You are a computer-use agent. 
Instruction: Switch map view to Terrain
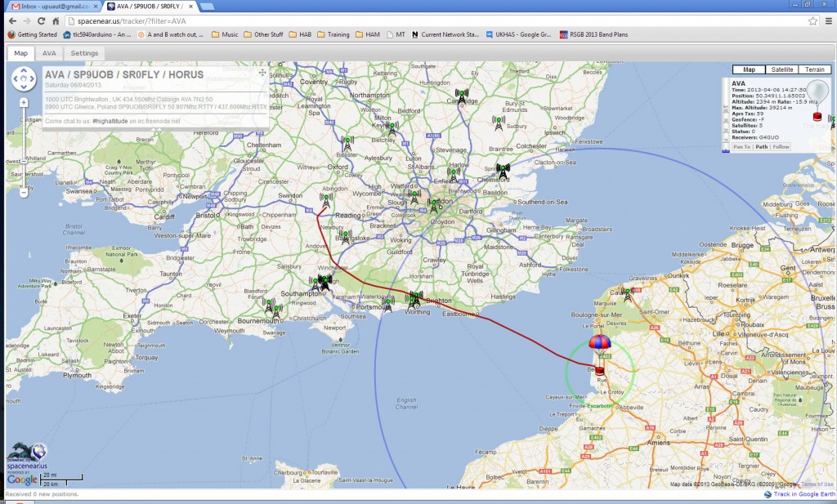click(x=815, y=69)
